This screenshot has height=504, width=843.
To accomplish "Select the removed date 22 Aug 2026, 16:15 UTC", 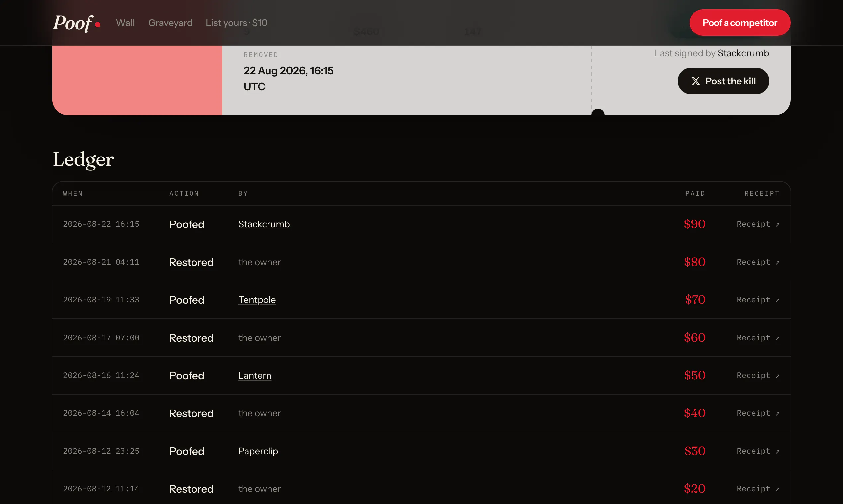I will click(x=288, y=79).
